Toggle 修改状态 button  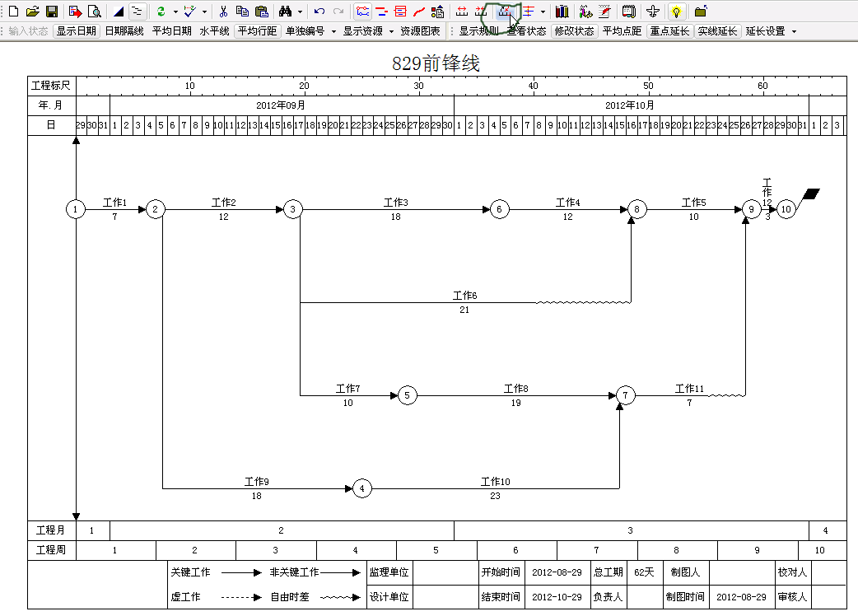pos(574,31)
